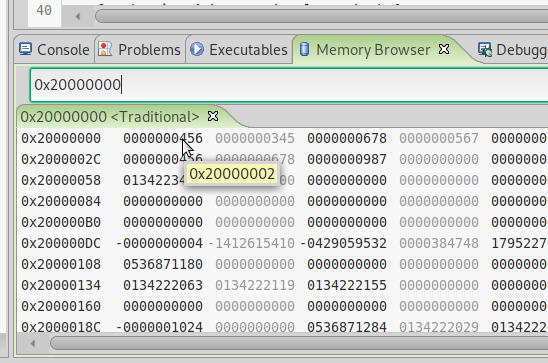Viewport: 548px width, 363px height.
Task: Select address label 0x20000000 in first row
Action: 61,138
